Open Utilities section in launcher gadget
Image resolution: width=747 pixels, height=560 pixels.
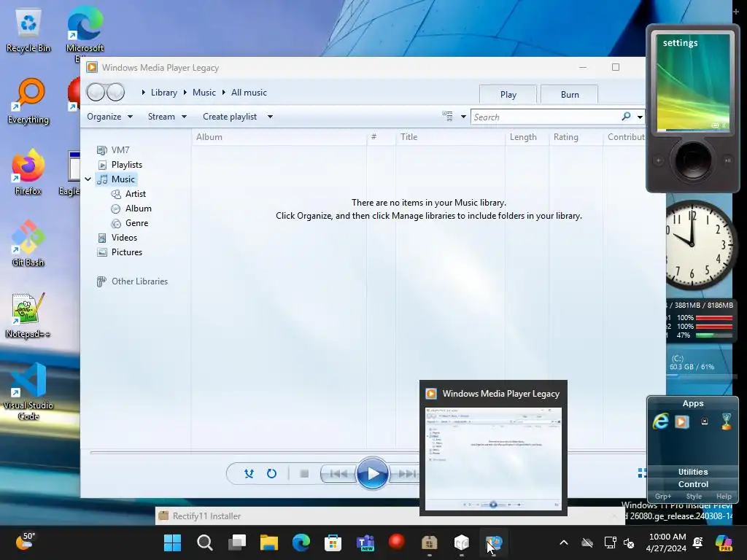click(x=693, y=472)
